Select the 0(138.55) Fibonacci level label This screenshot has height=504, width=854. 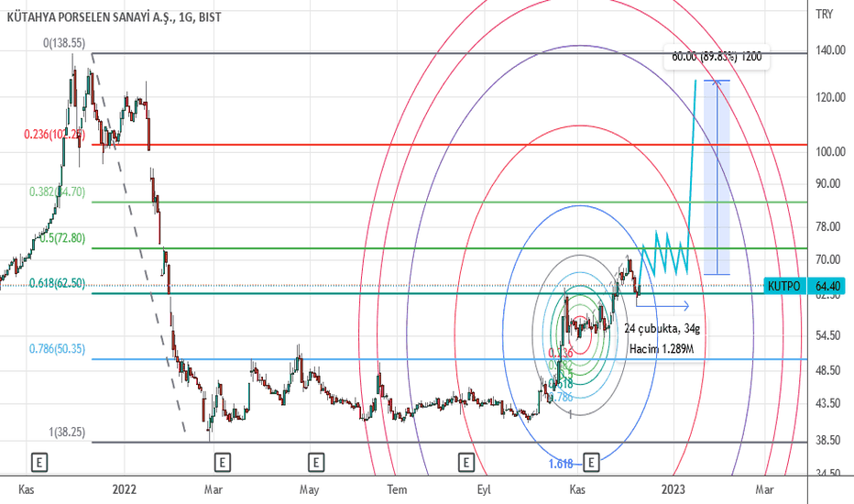64,43
